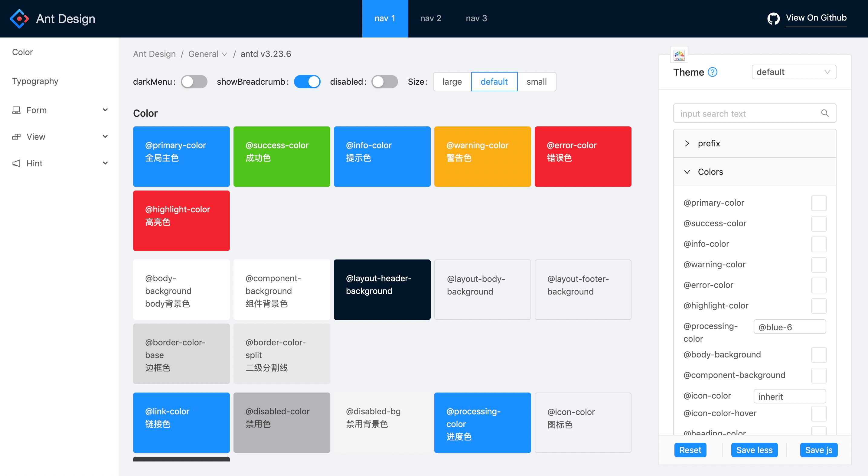Image resolution: width=868 pixels, height=476 pixels.
Task: Open the Ant Design GitHub page via the GitHub icon
Action: click(x=773, y=18)
